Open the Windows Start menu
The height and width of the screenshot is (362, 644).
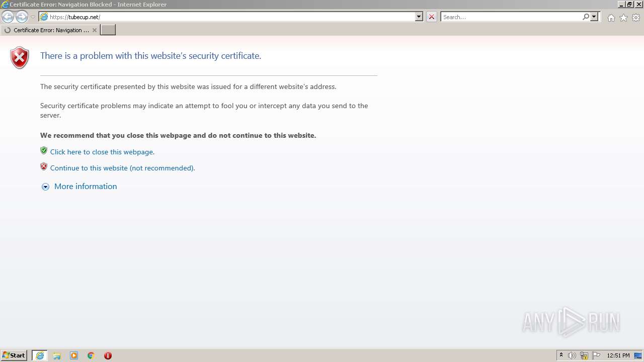14,355
